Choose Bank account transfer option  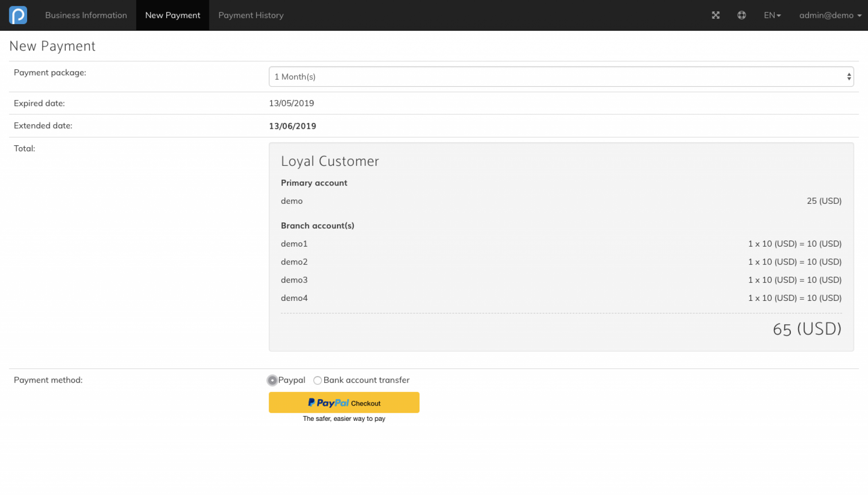[x=317, y=381]
